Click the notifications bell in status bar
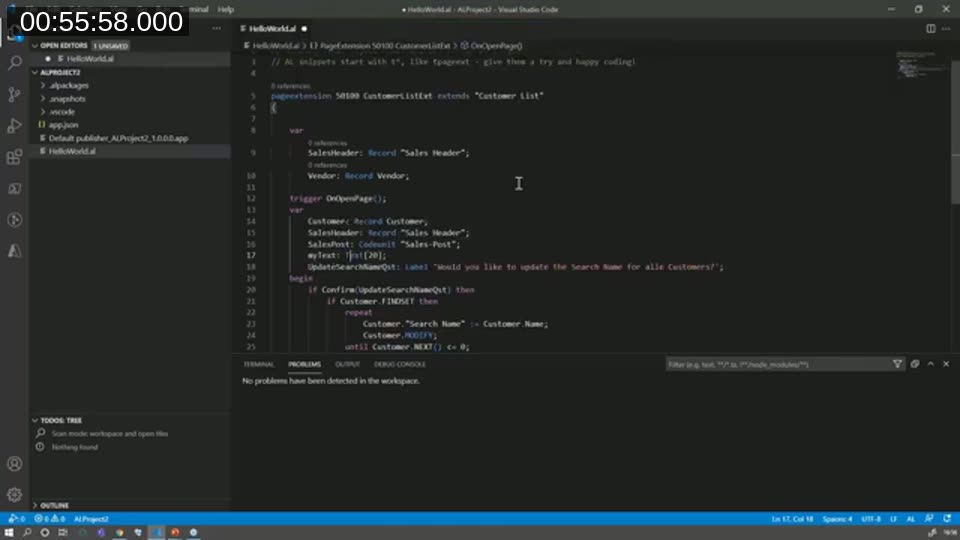The height and width of the screenshot is (540, 960). tap(947, 519)
